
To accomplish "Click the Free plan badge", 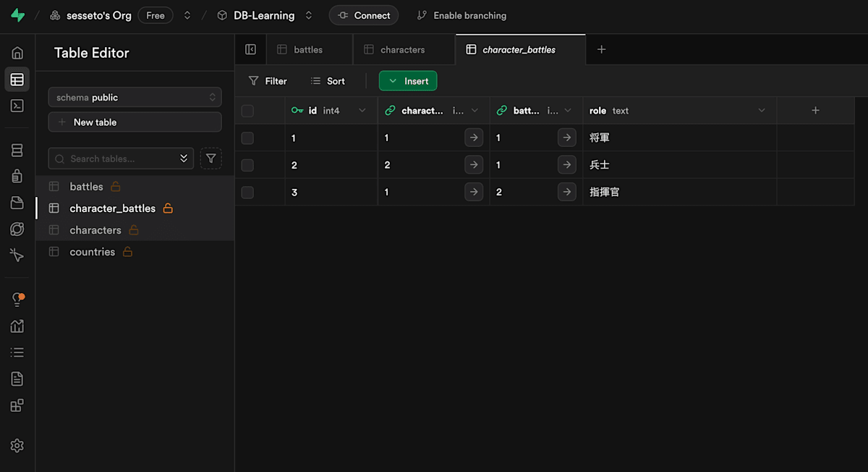I will 156,15.
